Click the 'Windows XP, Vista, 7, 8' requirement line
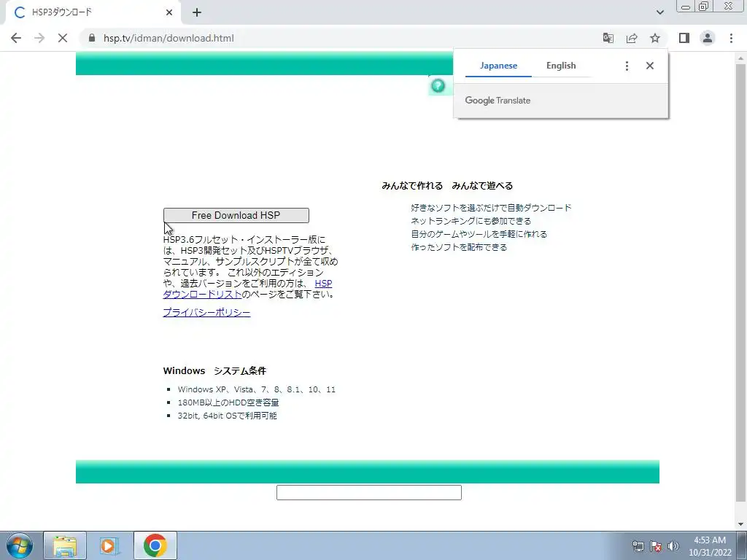The height and width of the screenshot is (560, 747). [256, 389]
